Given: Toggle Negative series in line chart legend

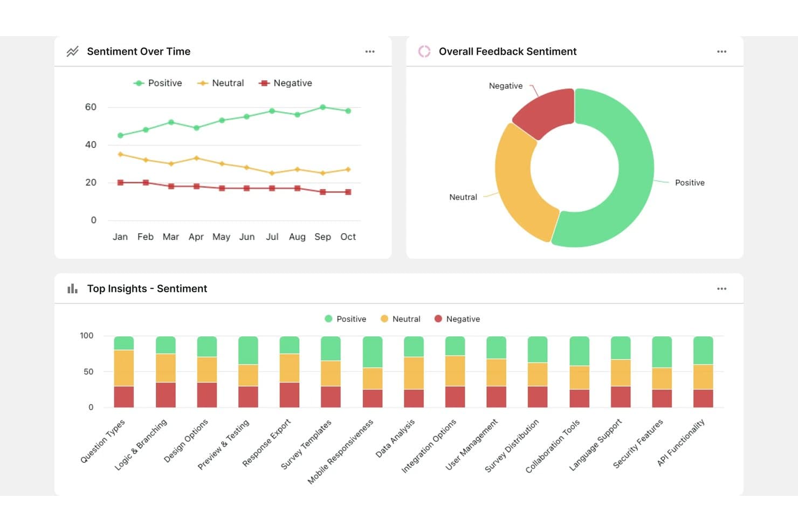Looking at the screenshot, I should click(285, 83).
